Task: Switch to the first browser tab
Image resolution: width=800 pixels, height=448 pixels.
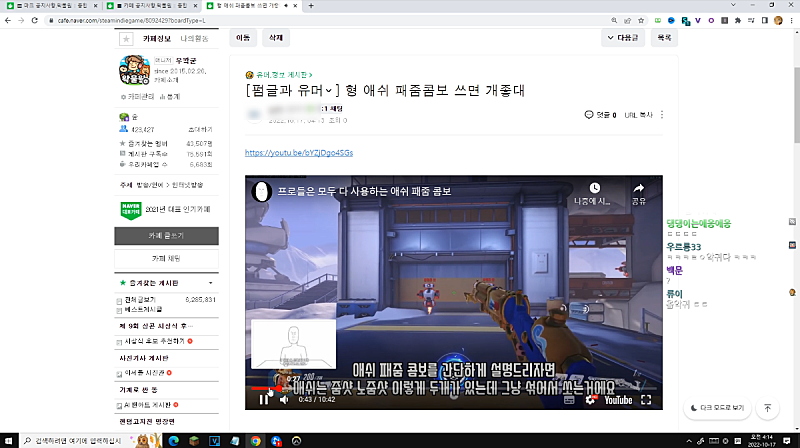Action: [51, 6]
